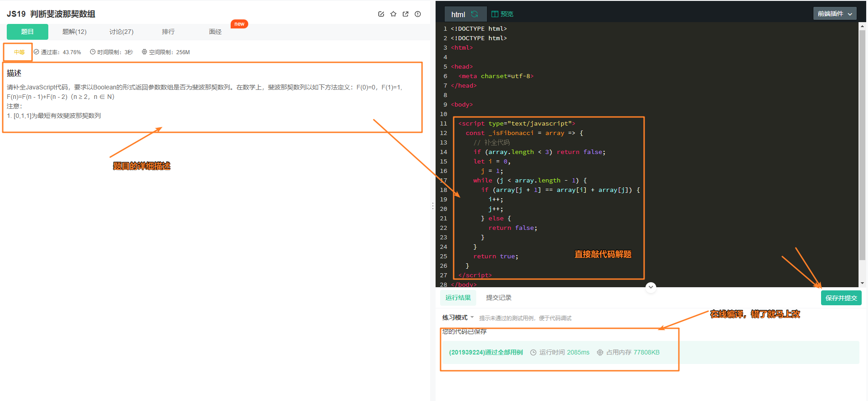Click the 时间限制: 3秒 text
This screenshot has height=401, width=868.
(x=115, y=52)
